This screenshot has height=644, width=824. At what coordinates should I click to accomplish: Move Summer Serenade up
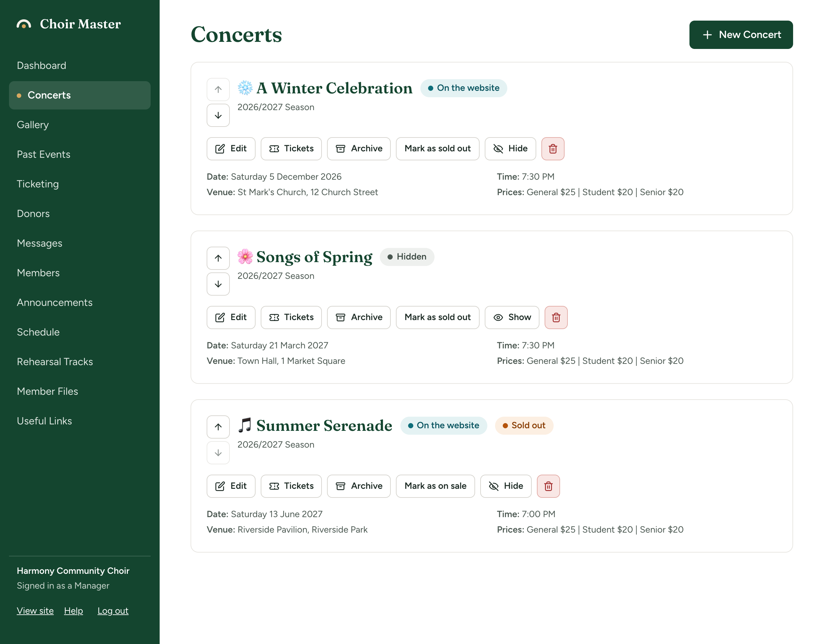point(218,427)
